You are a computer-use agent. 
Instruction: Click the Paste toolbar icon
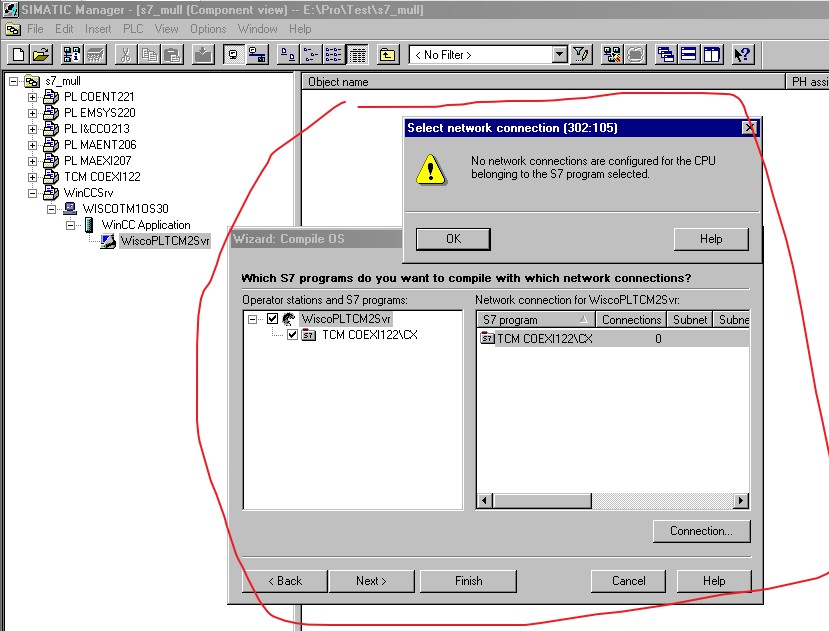click(x=172, y=54)
